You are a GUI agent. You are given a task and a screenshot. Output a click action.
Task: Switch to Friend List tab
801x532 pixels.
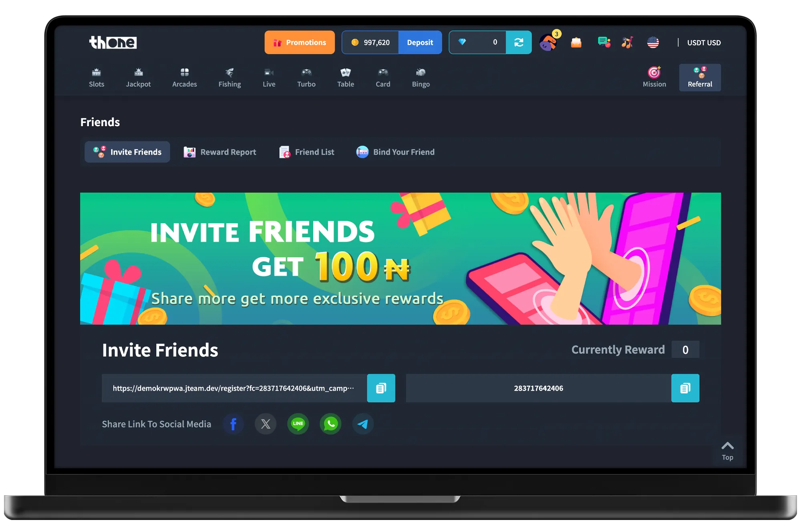coord(306,152)
